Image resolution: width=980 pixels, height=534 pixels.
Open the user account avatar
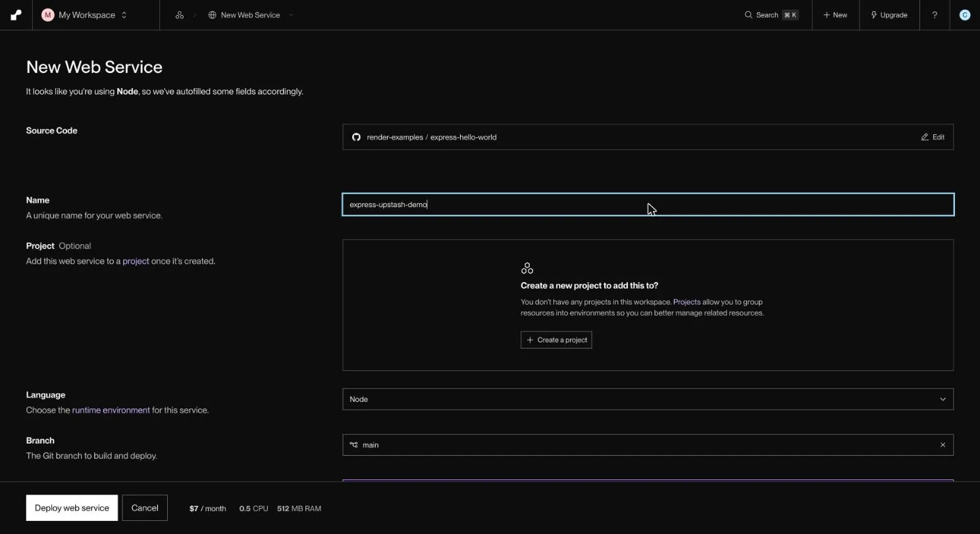point(965,15)
